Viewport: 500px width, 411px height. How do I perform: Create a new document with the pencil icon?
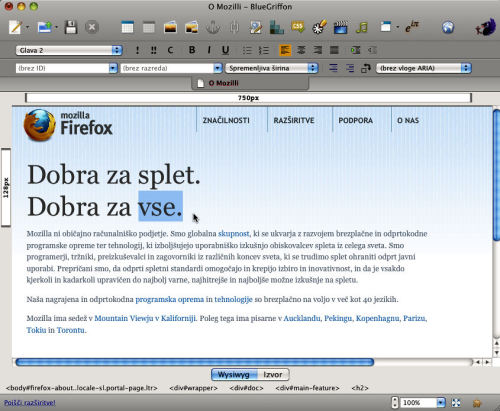15,27
